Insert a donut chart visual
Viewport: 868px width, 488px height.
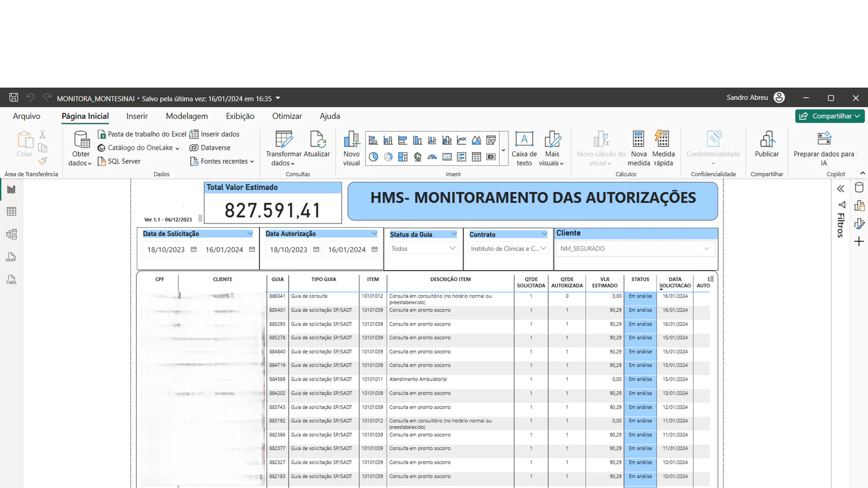tap(388, 157)
